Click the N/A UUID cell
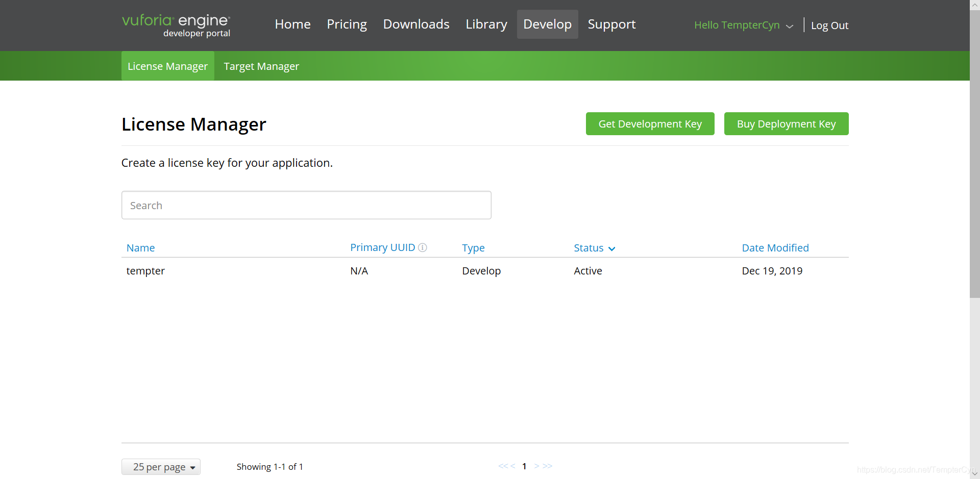The image size is (980, 479). click(359, 271)
